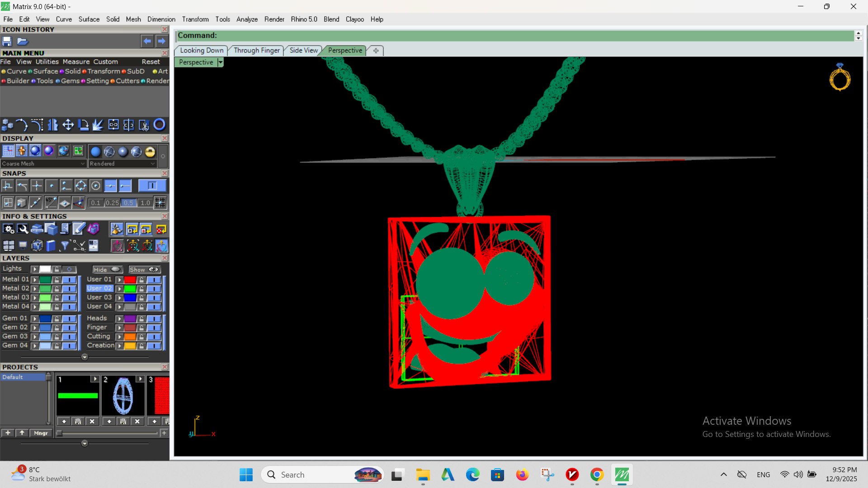Click the Creation layer yellow color swatch
This screenshot has width=868, height=488.
pyautogui.click(x=130, y=346)
